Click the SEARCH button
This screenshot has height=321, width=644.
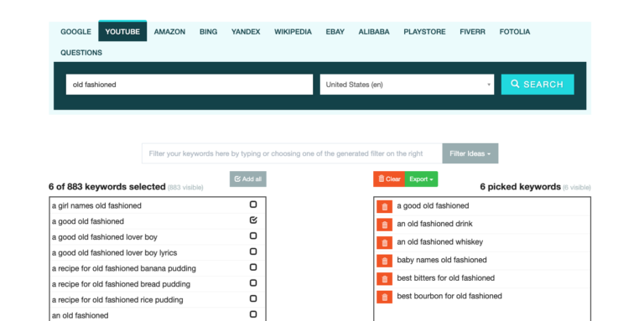click(x=538, y=85)
